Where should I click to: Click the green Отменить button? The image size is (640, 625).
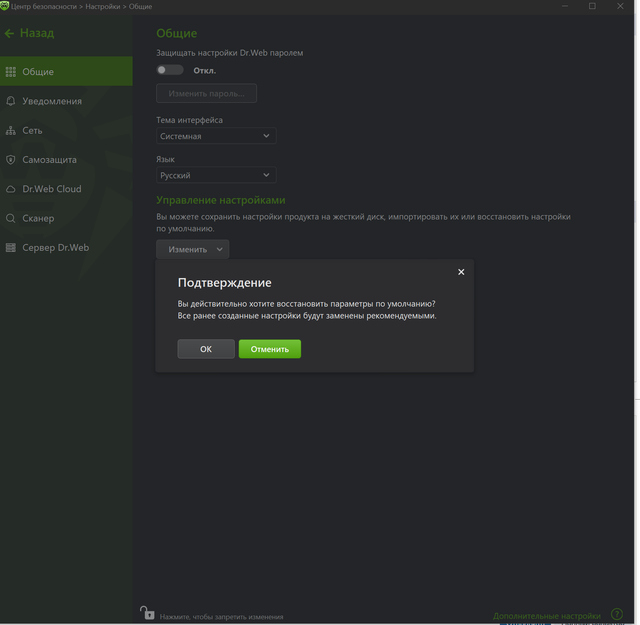[269, 349]
